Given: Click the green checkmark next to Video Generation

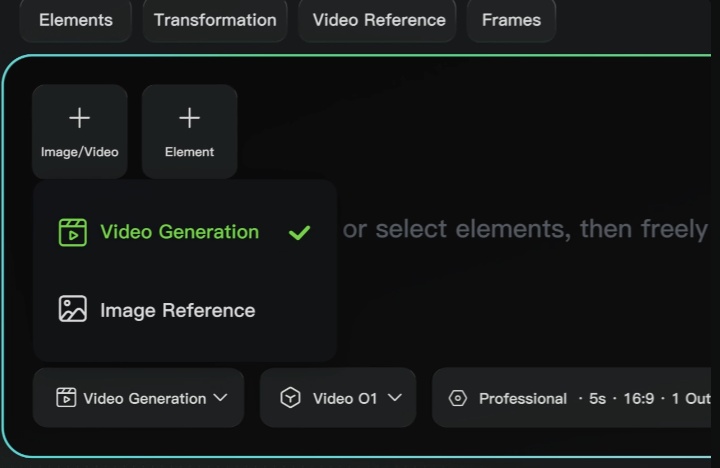Looking at the screenshot, I should point(299,233).
